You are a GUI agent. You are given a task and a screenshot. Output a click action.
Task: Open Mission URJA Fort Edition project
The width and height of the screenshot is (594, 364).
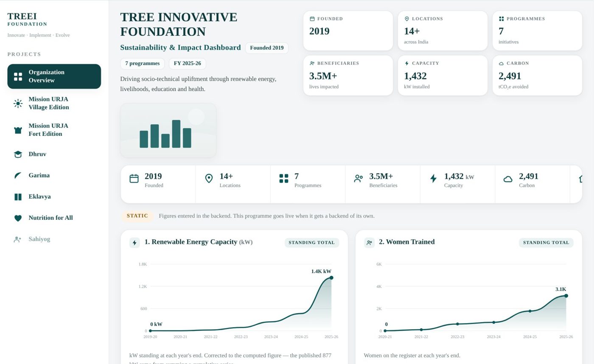[54, 130]
